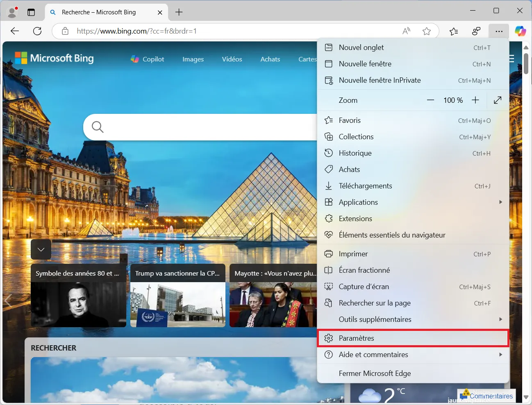Select Imprimer from the menu

click(x=413, y=254)
